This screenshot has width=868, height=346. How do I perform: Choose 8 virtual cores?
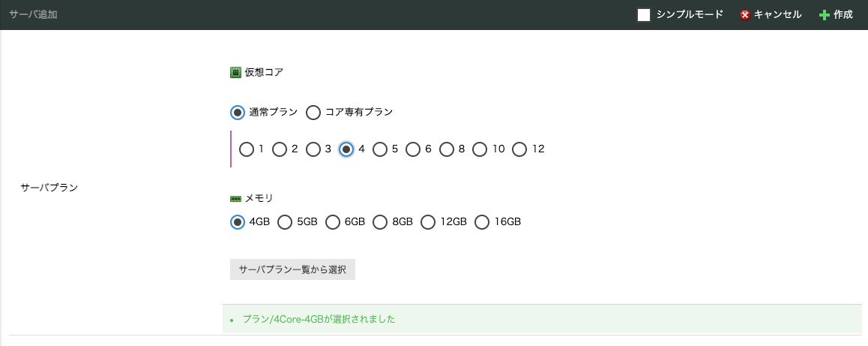click(x=447, y=149)
